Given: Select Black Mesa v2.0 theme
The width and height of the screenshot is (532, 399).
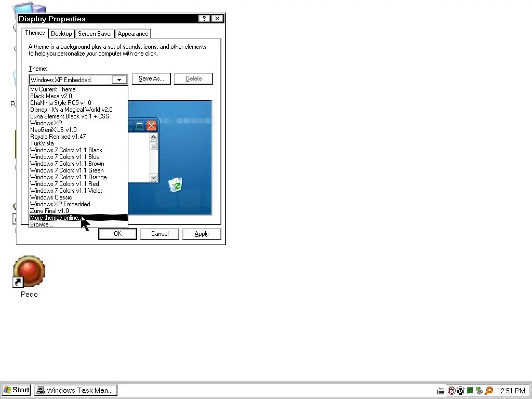Looking at the screenshot, I should [78, 96].
